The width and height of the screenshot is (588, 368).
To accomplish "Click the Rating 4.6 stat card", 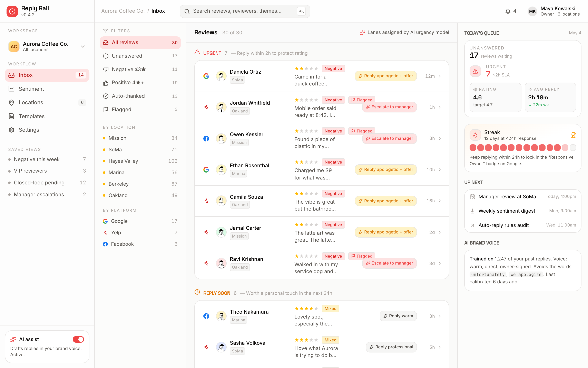I will [x=496, y=97].
